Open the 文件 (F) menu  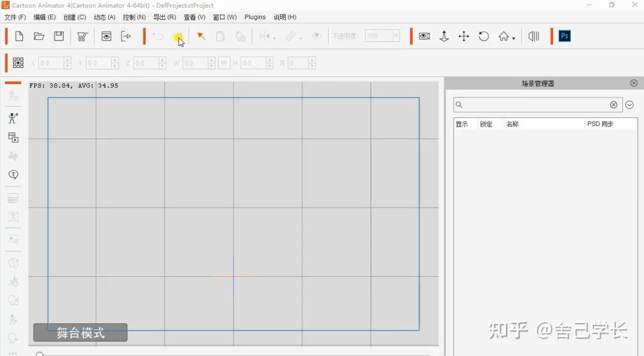(x=15, y=17)
